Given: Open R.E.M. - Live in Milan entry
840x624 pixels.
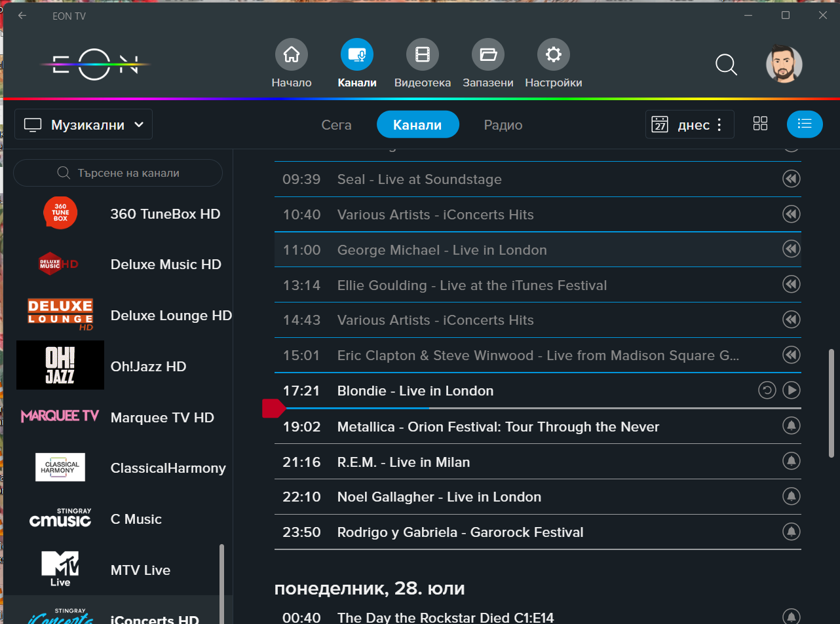Looking at the screenshot, I should click(537, 462).
